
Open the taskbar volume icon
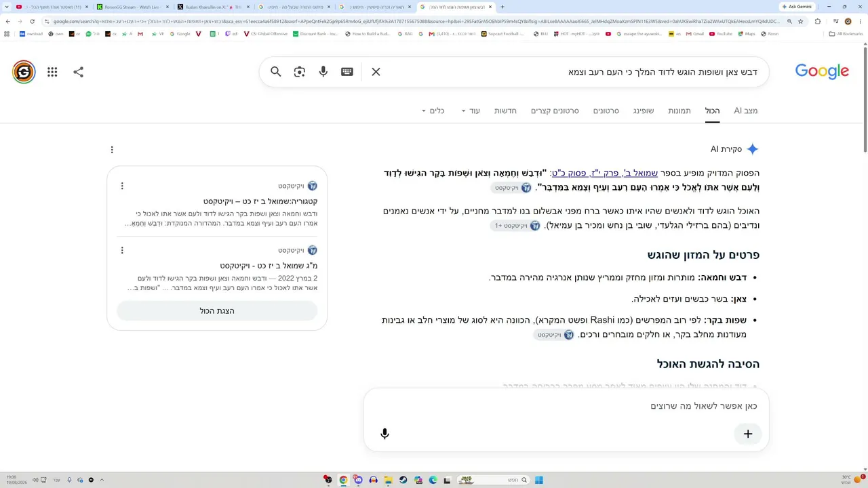[x=35, y=480]
